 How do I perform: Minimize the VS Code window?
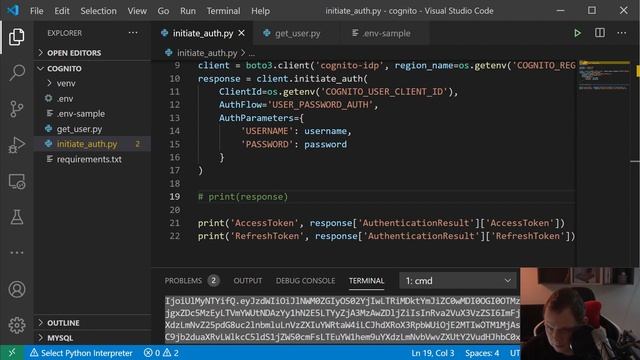pos(560,11)
